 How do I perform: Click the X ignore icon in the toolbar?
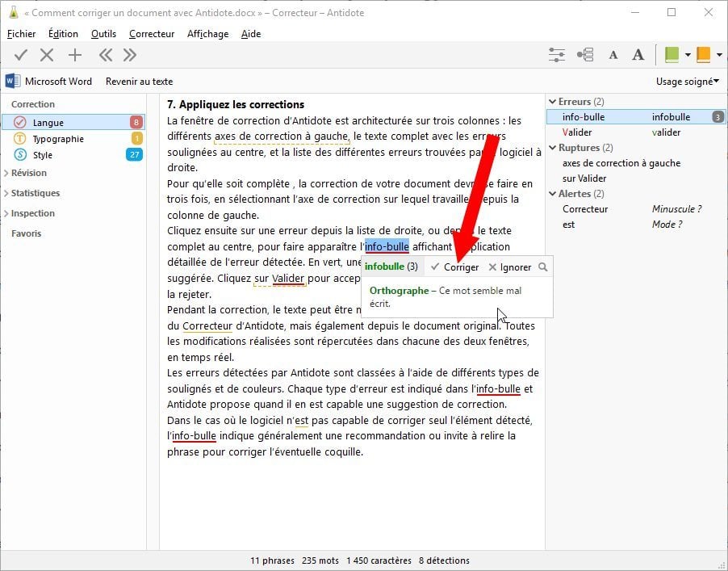47,55
